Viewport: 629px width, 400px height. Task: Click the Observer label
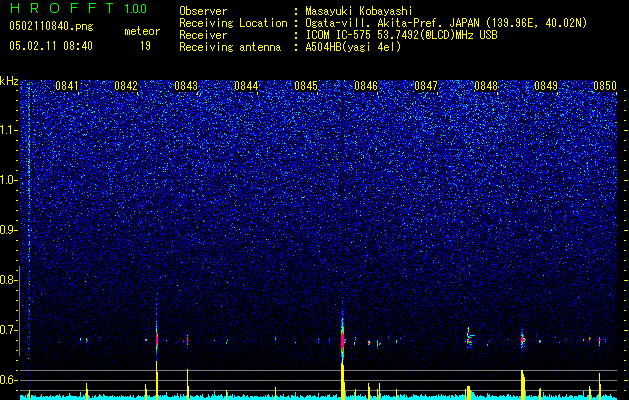[203, 11]
